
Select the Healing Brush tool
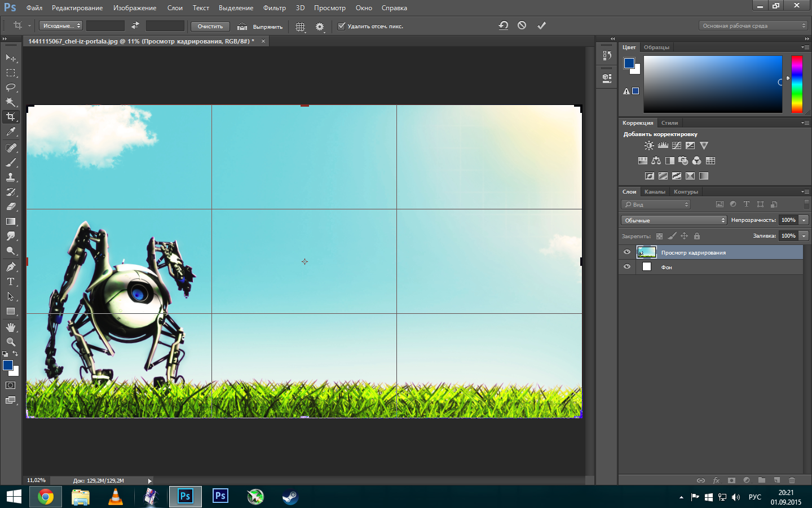point(11,147)
